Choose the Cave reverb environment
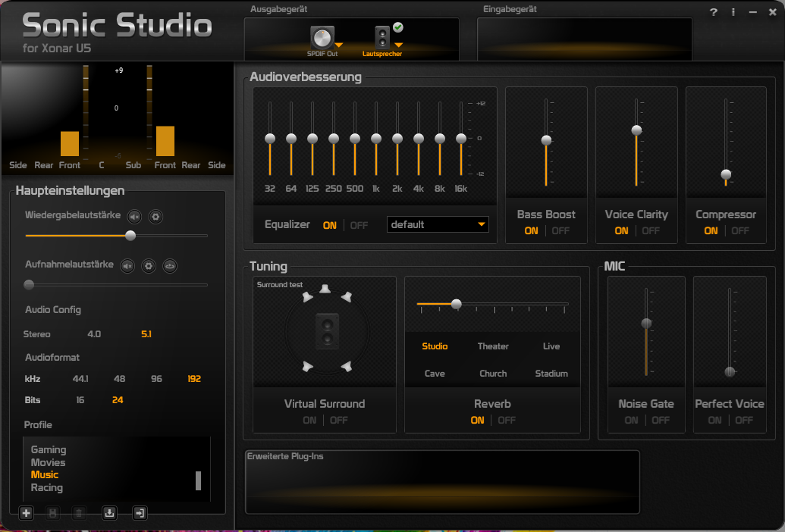Image resolution: width=785 pixels, height=532 pixels. 435,374
